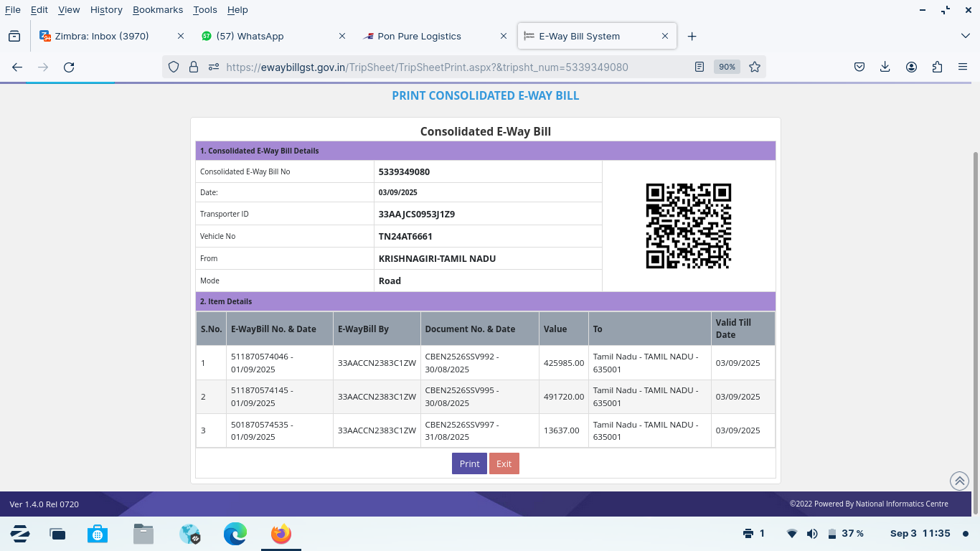The image size is (980, 551).
Task: Switch to the Pon Pure Logistics tab
Action: point(420,36)
